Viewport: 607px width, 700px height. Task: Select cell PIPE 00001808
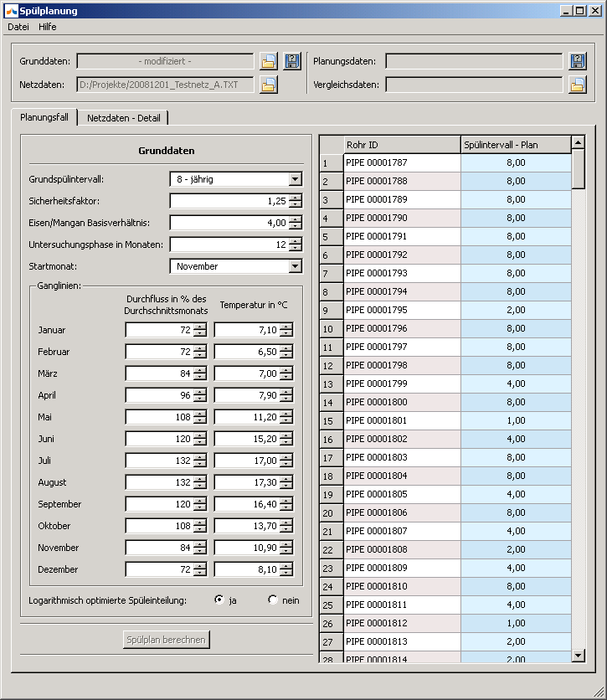tap(402, 549)
